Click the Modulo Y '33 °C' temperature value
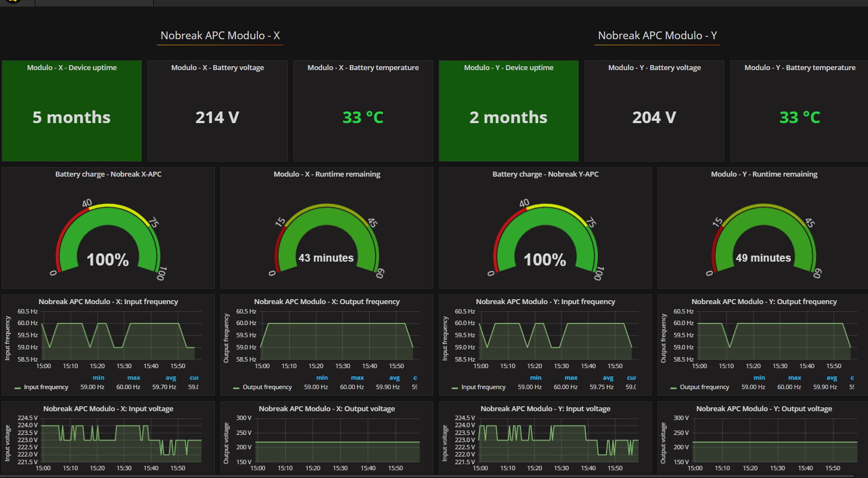 click(x=800, y=117)
